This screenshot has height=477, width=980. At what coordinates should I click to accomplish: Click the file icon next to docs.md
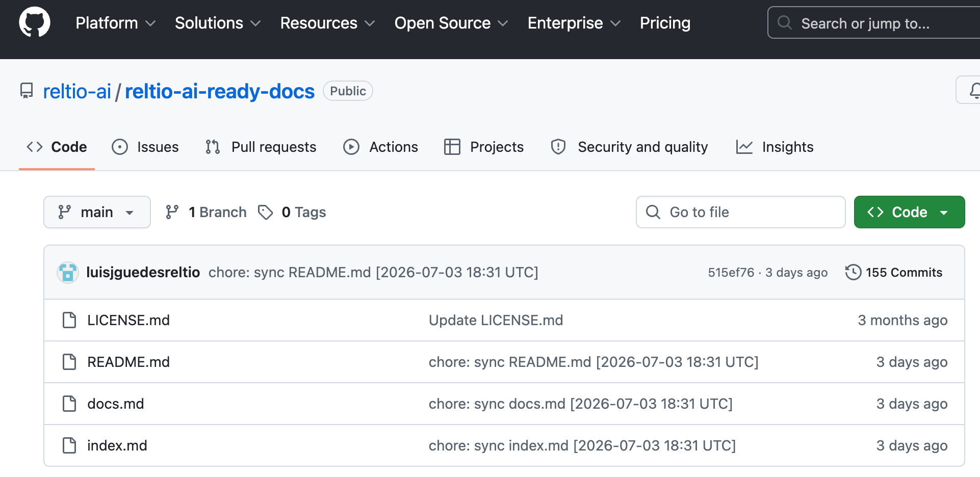tap(69, 404)
